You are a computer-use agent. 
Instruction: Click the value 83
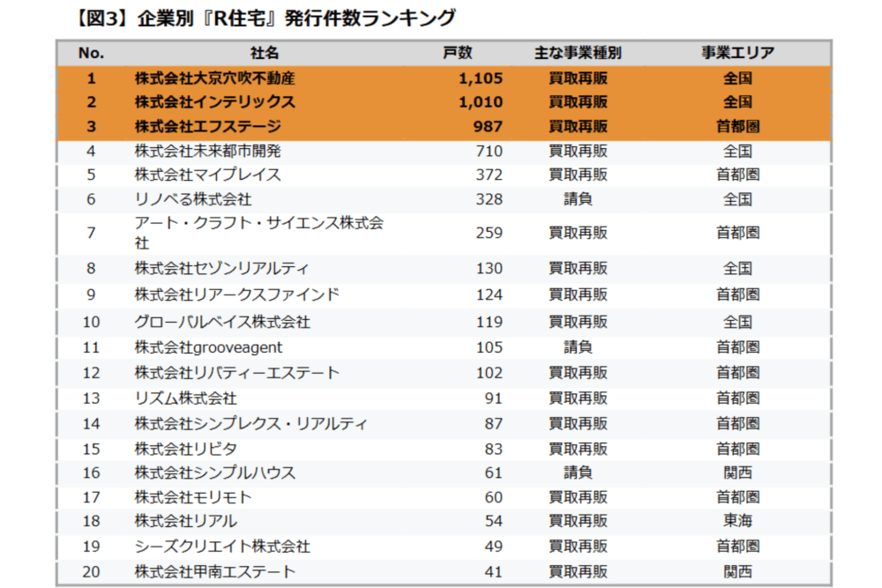[493, 449]
